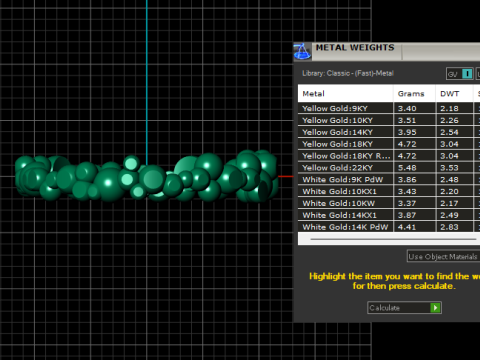Click the 2.18 DWT value
This screenshot has height=360, width=480.
tap(449, 108)
